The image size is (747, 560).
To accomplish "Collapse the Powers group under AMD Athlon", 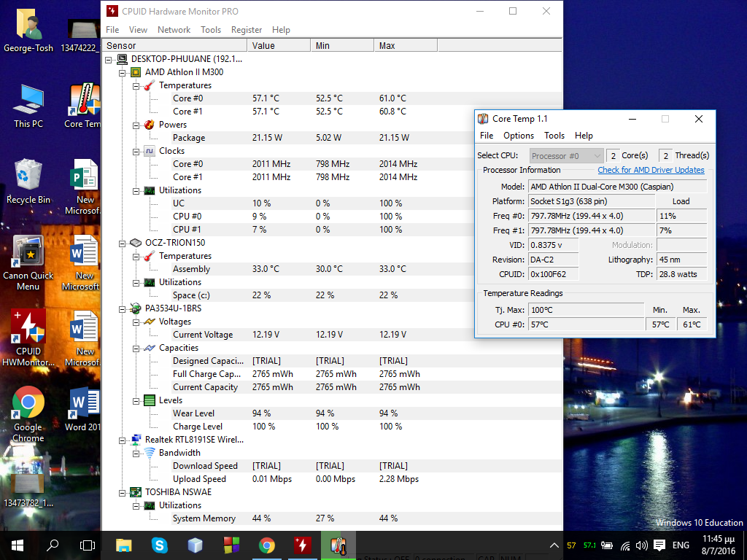I will pos(136,125).
